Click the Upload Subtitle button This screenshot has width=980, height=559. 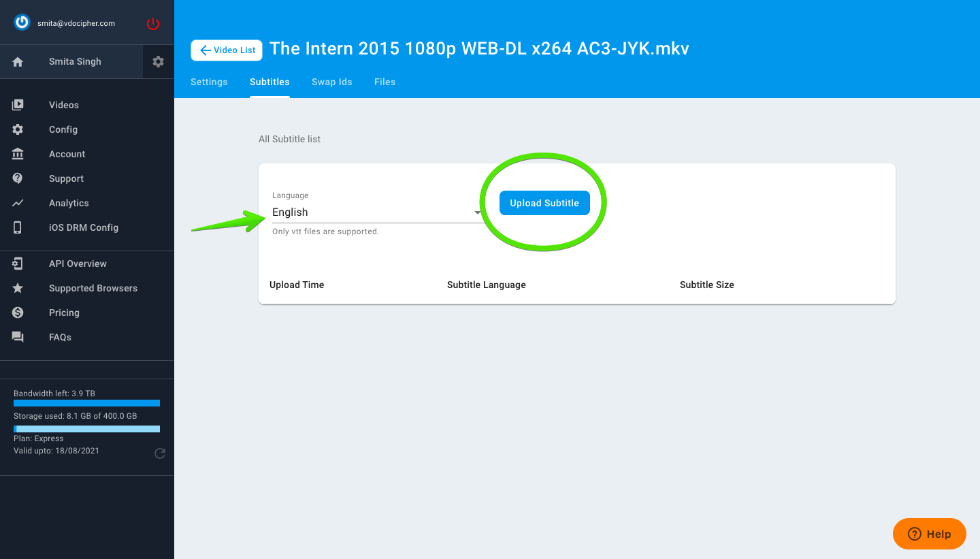click(x=544, y=203)
